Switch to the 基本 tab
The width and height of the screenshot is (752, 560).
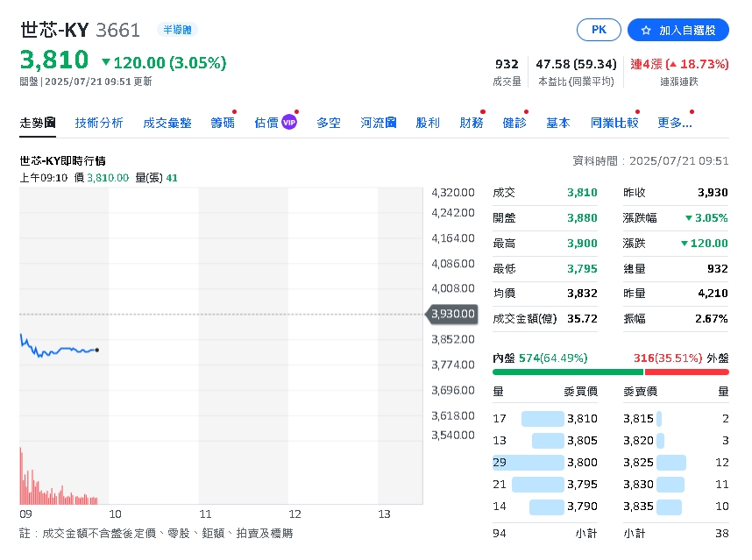pyautogui.click(x=557, y=123)
